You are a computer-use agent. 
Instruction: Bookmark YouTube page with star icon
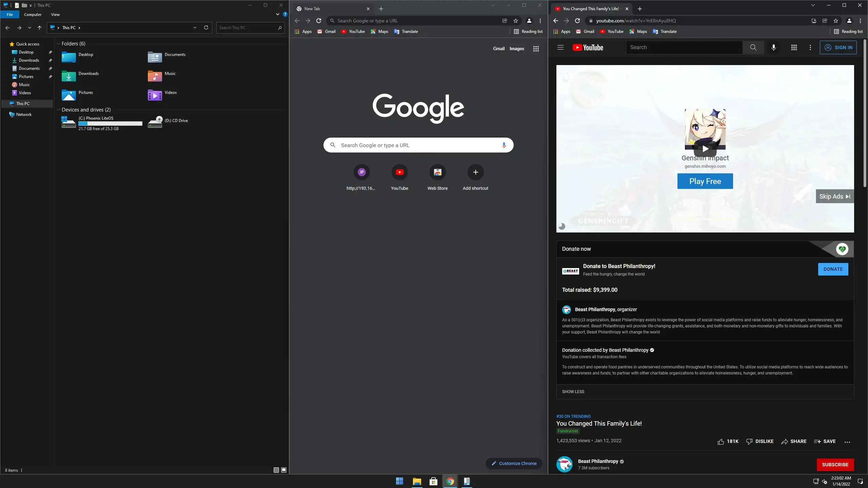tap(835, 21)
